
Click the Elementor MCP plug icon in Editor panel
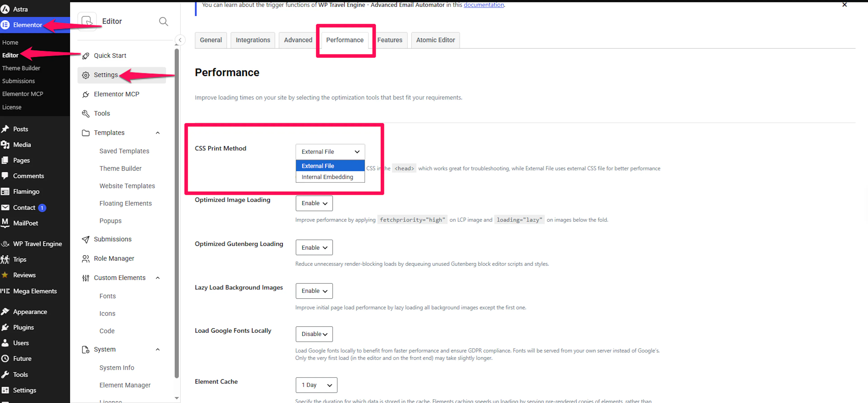pos(86,94)
